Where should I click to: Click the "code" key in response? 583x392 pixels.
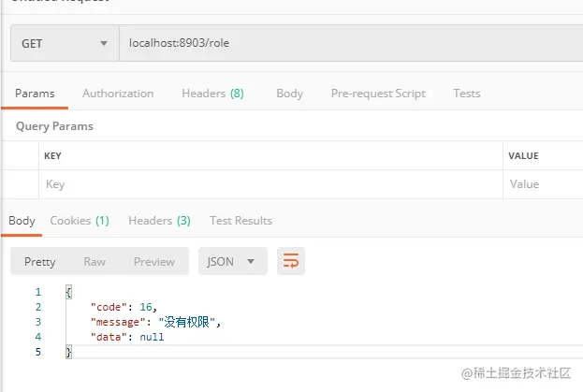109,307
